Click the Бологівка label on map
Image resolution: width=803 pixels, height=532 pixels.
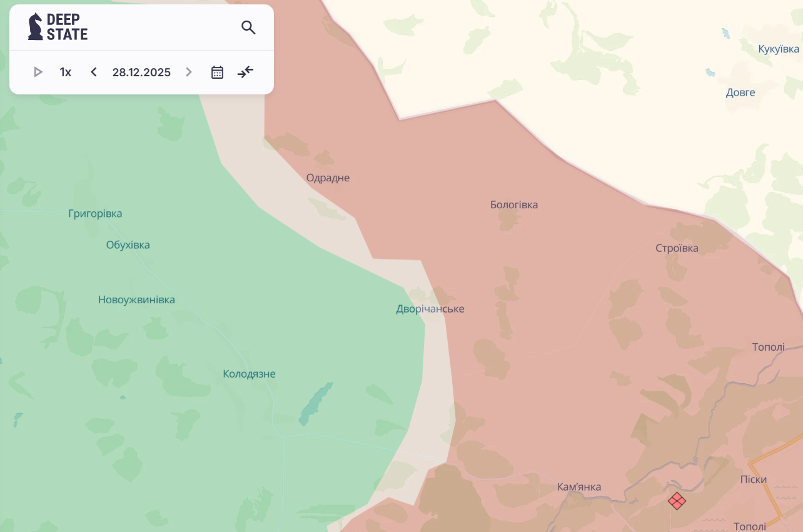(x=514, y=204)
